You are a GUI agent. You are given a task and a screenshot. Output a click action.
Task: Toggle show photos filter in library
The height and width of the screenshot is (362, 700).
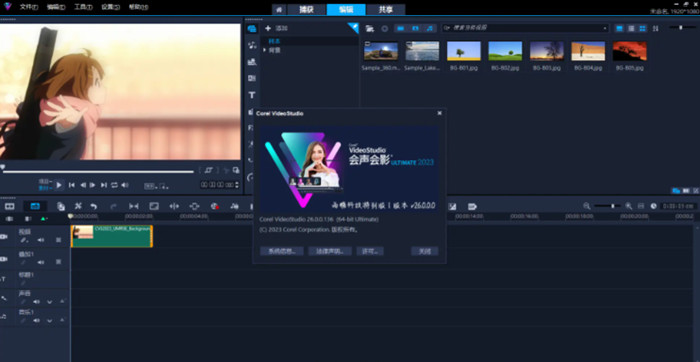point(415,28)
